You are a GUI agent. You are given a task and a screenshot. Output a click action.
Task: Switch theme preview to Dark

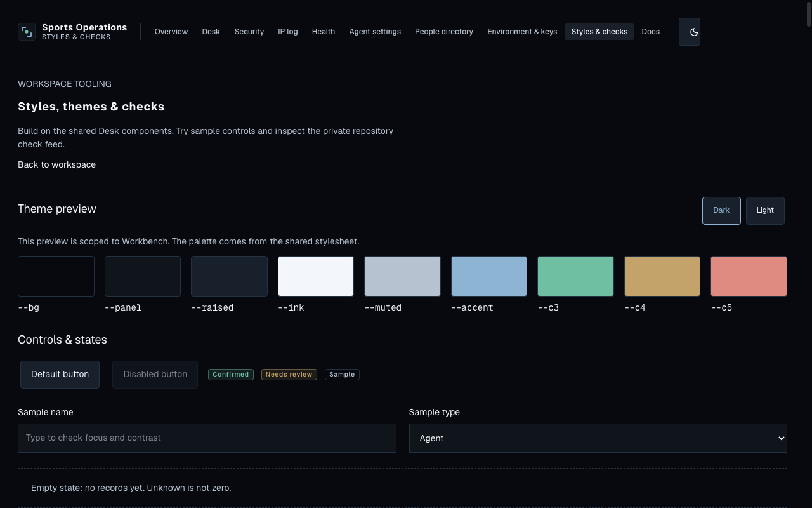pos(721,211)
